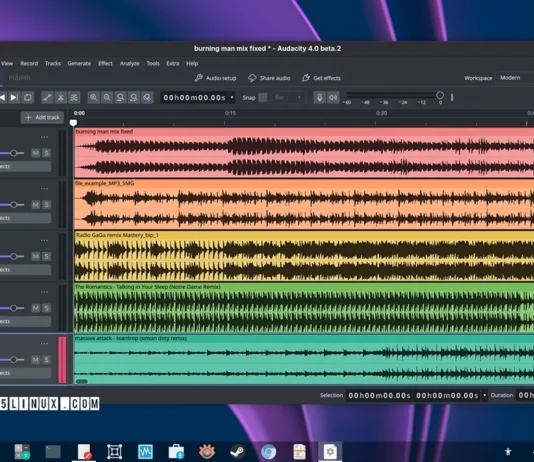The height and width of the screenshot is (462, 534).
Task: Solo the massive attack teardrop track
Action: coord(46,360)
